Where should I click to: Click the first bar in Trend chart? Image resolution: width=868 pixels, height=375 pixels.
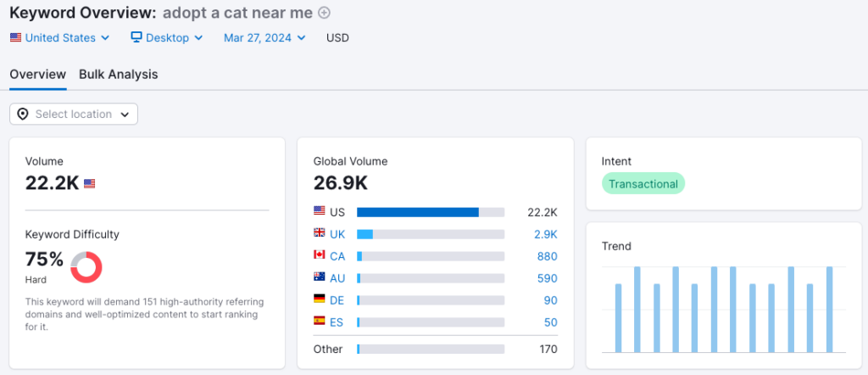[x=619, y=317]
